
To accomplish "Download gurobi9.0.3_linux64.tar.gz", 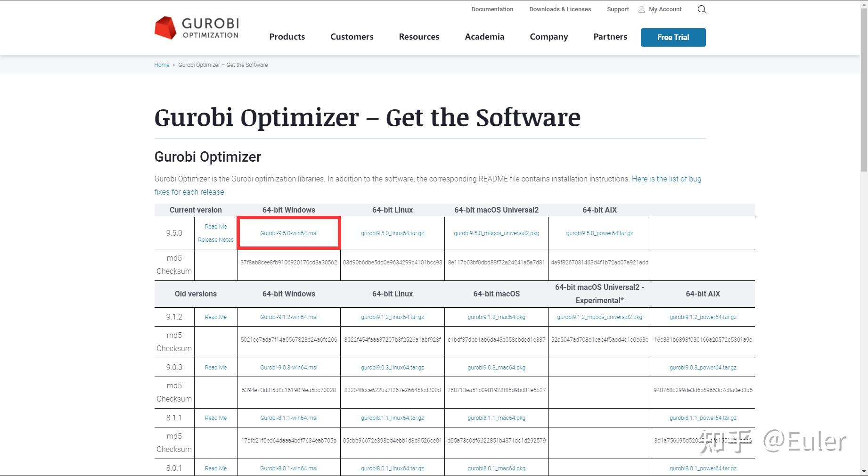I will 393,368.
